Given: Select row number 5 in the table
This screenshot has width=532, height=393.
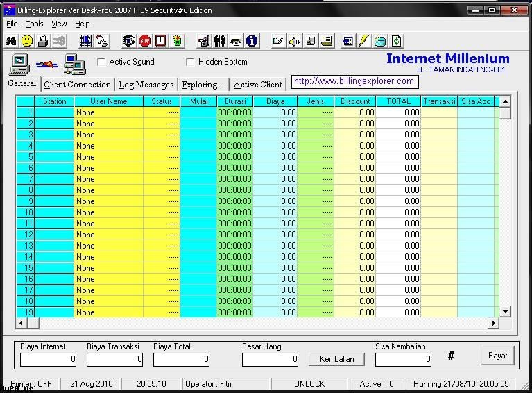Looking at the screenshot, I should point(26,157).
